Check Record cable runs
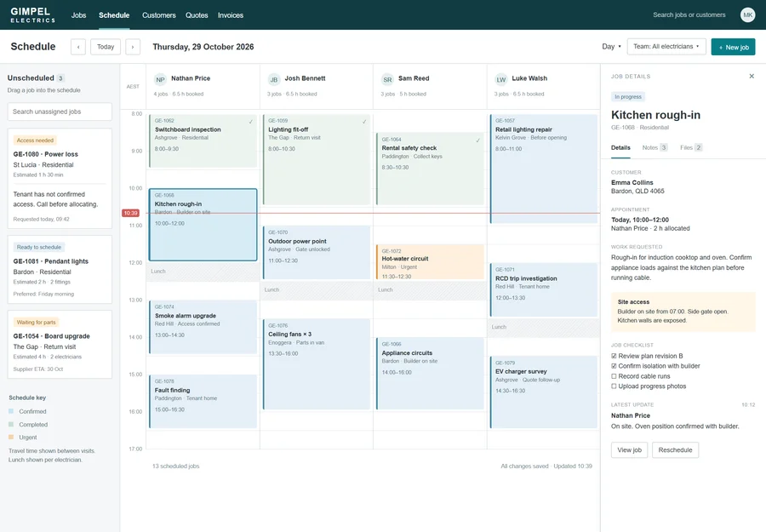 coord(614,376)
